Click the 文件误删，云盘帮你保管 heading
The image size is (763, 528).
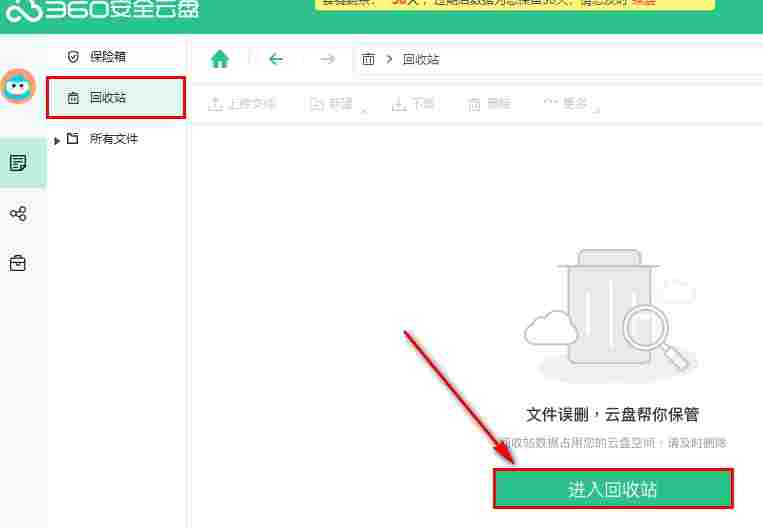(613, 415)
